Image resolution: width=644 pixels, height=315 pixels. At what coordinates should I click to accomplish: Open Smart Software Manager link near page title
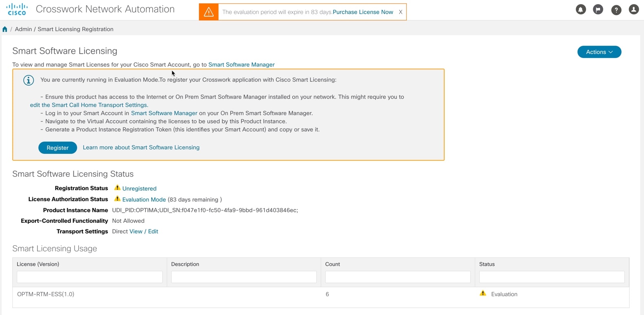click(241, 64)
